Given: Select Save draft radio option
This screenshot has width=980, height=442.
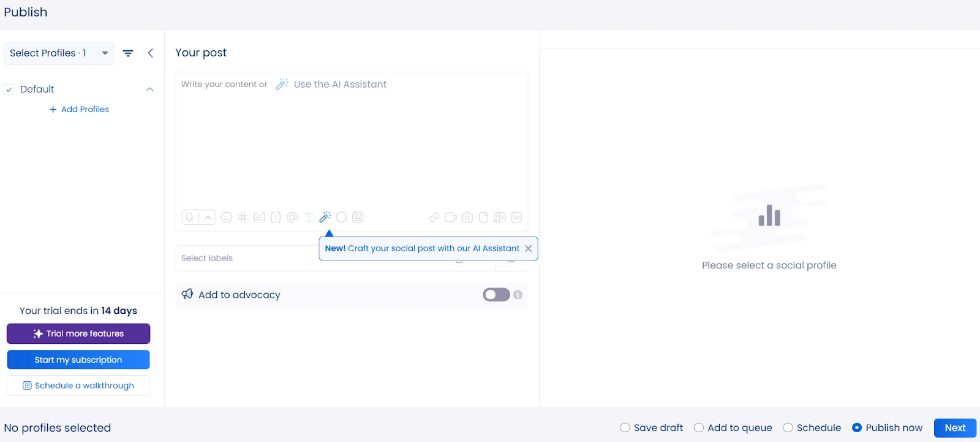Looking at the screenshot, I should click(x=625, y=428).
